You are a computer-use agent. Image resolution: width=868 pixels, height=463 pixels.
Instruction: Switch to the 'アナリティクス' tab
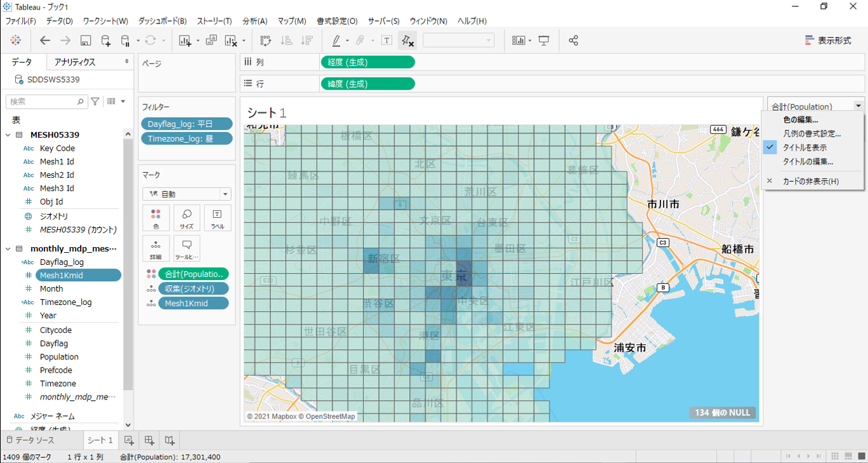[x=75, y=62]
